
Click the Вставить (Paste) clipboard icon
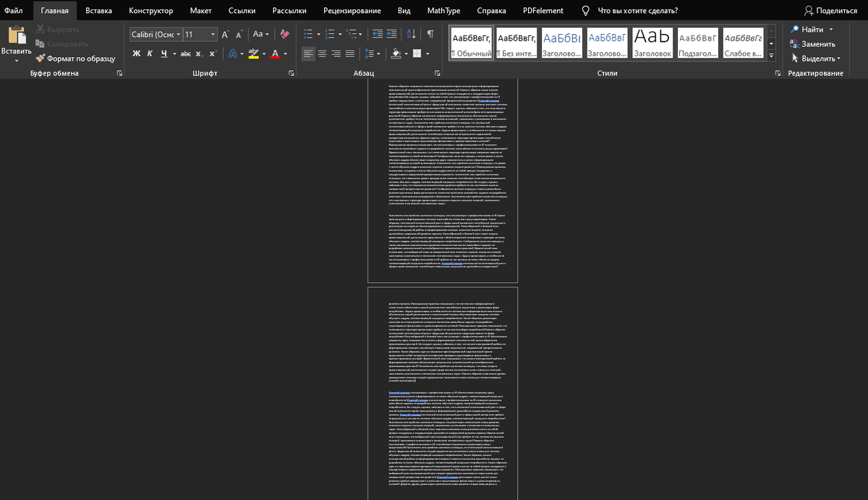click(x=16, y=36)
